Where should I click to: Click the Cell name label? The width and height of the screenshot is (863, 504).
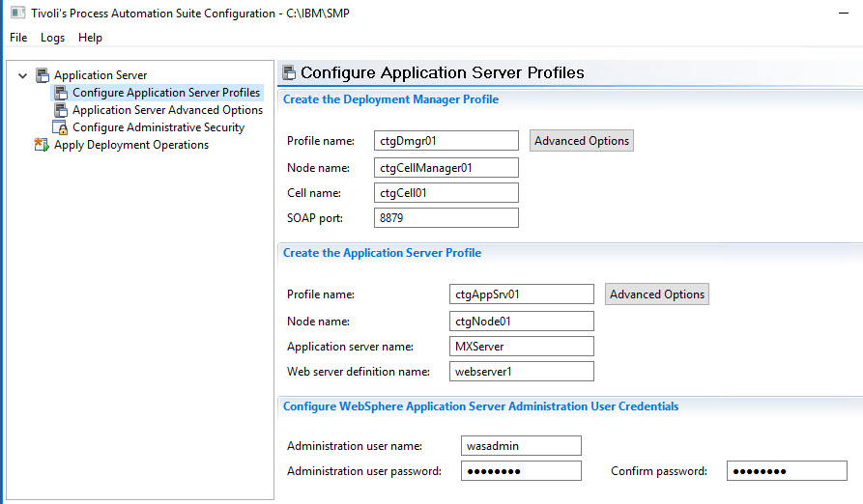click(x=314, y=193)
